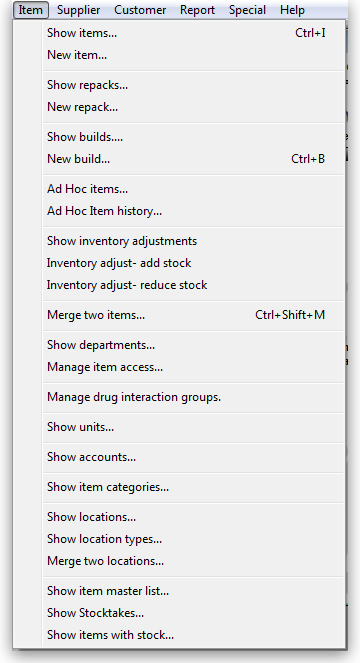Open the Special menu
This screenshot has height=663, width=360.
(x=247, y=10)
